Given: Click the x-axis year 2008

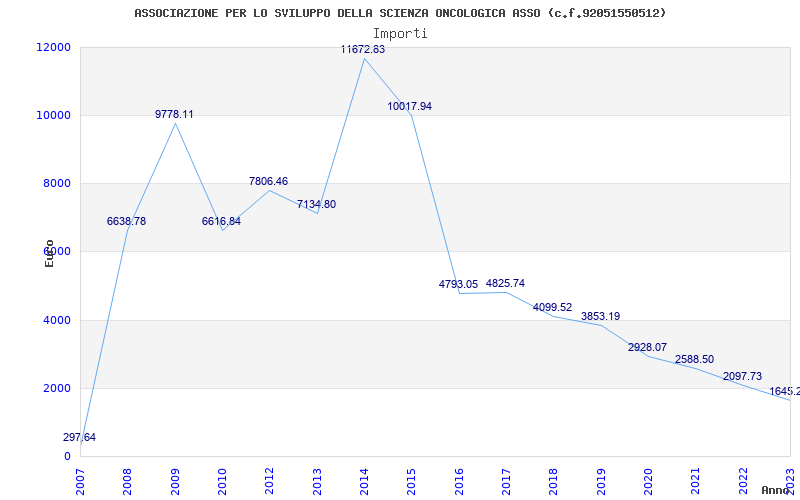Looking at the screenshot, I should point(128,481).
